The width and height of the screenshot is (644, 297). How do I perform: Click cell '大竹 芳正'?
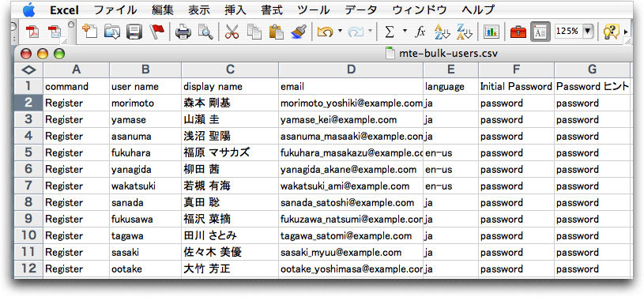[x=230, y=269]
